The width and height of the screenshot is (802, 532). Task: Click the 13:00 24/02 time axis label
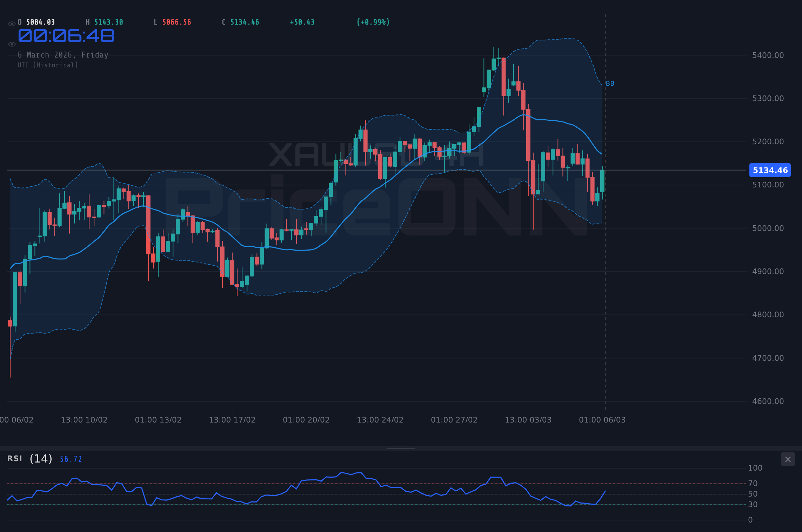coord(380,420)
